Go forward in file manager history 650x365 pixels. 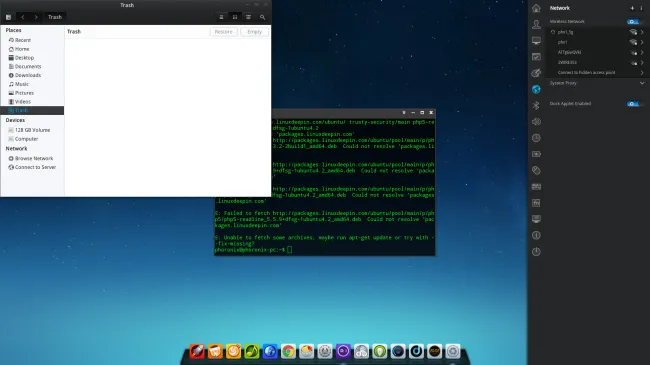coord(36,17)
